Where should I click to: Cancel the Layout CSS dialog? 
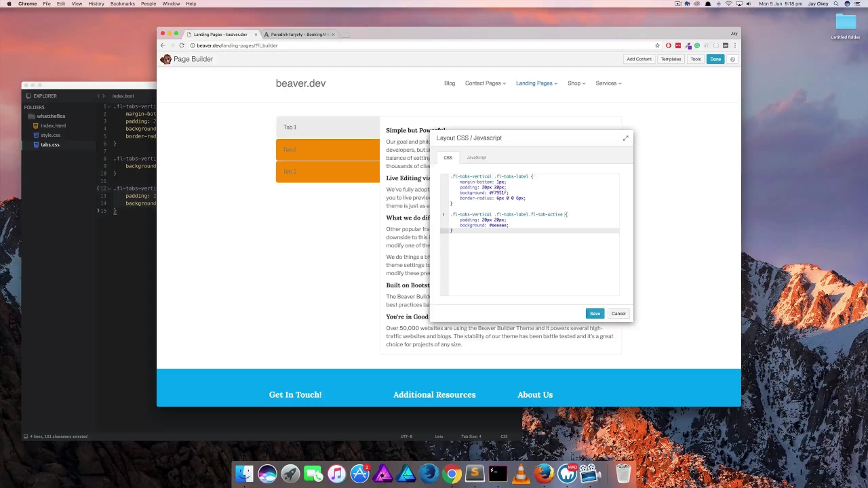pyautogui.click(x=618, y=314)
